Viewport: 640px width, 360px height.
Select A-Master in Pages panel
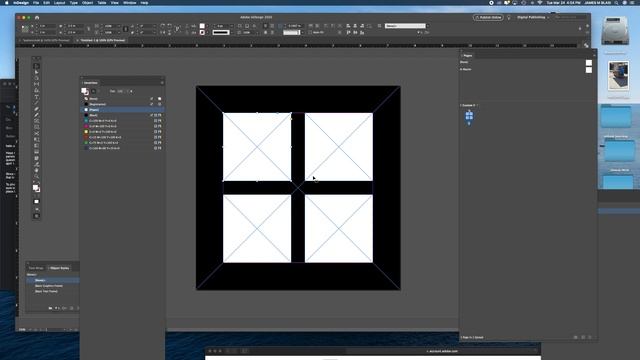466,69
